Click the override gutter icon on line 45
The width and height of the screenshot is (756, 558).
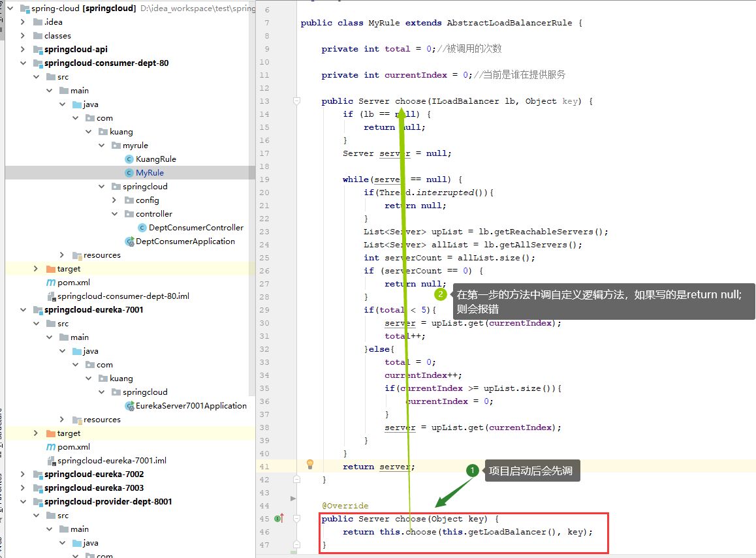point(279,519)
